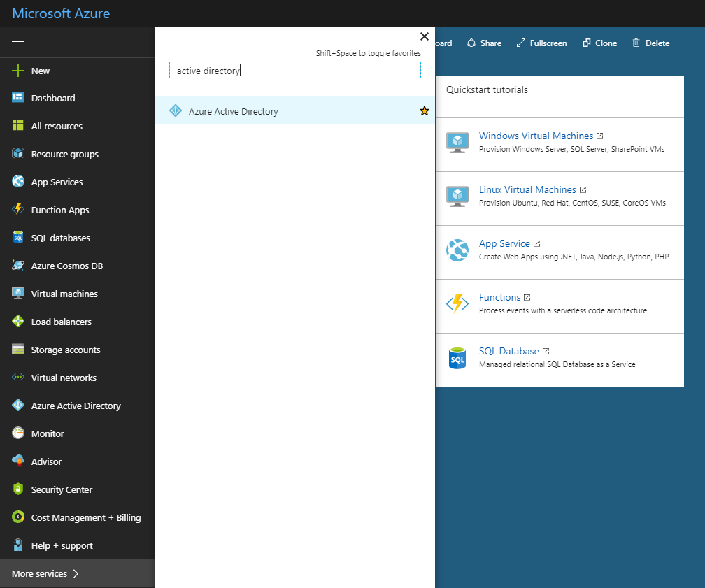Click the Share dashboard button
The height and width of the screenshot is (588, 705).
pyautogui.click(x=484, y=43)
